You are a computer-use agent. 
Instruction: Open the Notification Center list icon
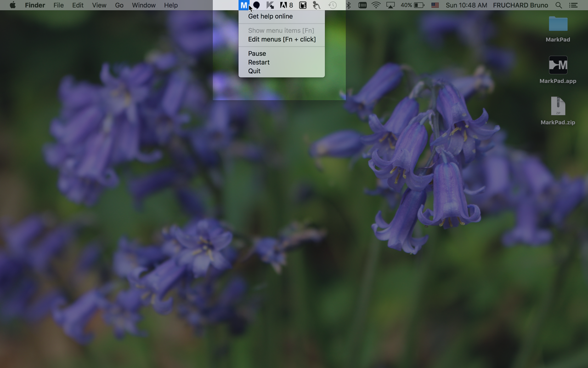(x=573, y=5)
